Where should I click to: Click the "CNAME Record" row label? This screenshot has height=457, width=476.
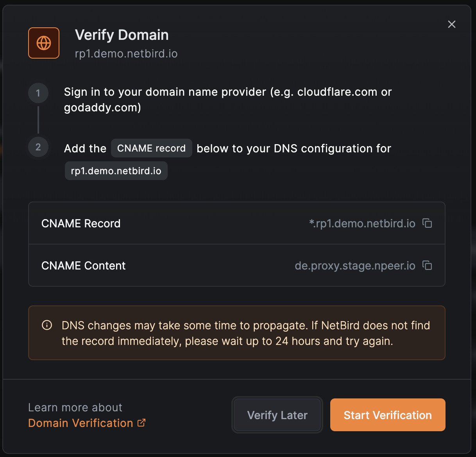pyautogui.click(x=81, y=223)
